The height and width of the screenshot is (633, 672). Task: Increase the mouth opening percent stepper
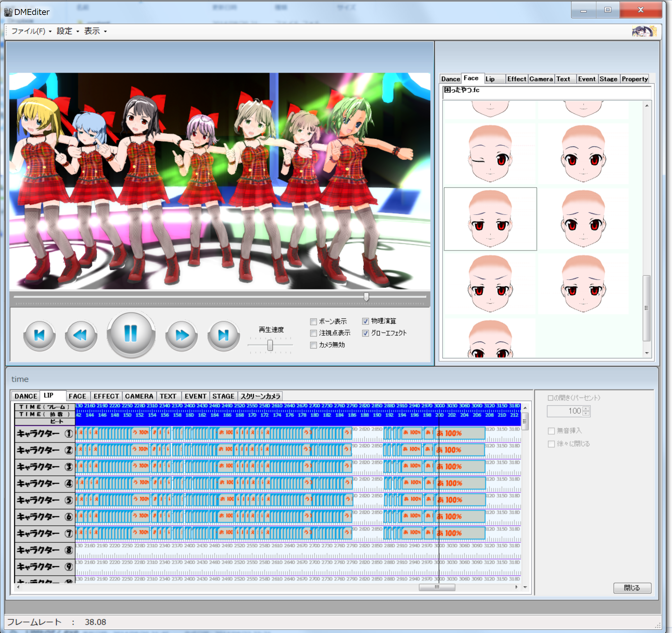pos(586,409)
